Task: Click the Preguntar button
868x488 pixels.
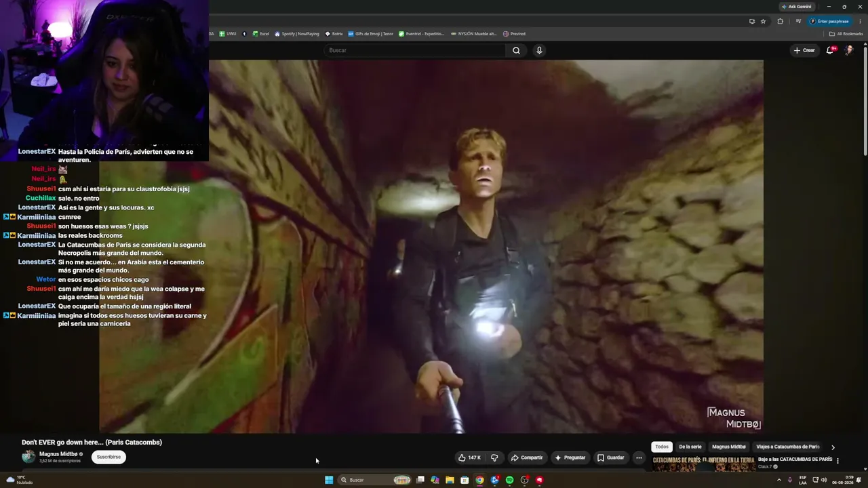Action: click(570, 457)
